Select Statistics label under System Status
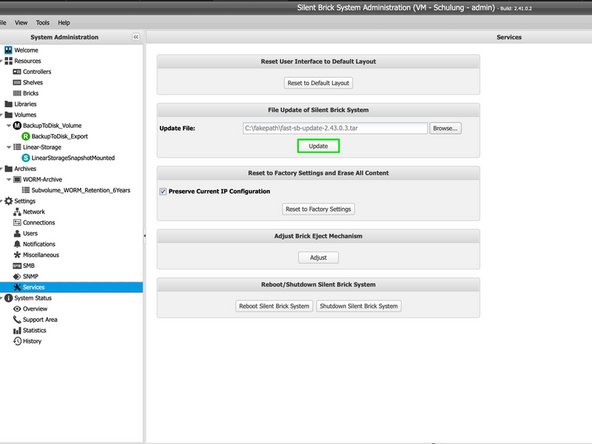The width and height of the screenshot is (592, 444). pyautogui.click(x=34, y=330)
